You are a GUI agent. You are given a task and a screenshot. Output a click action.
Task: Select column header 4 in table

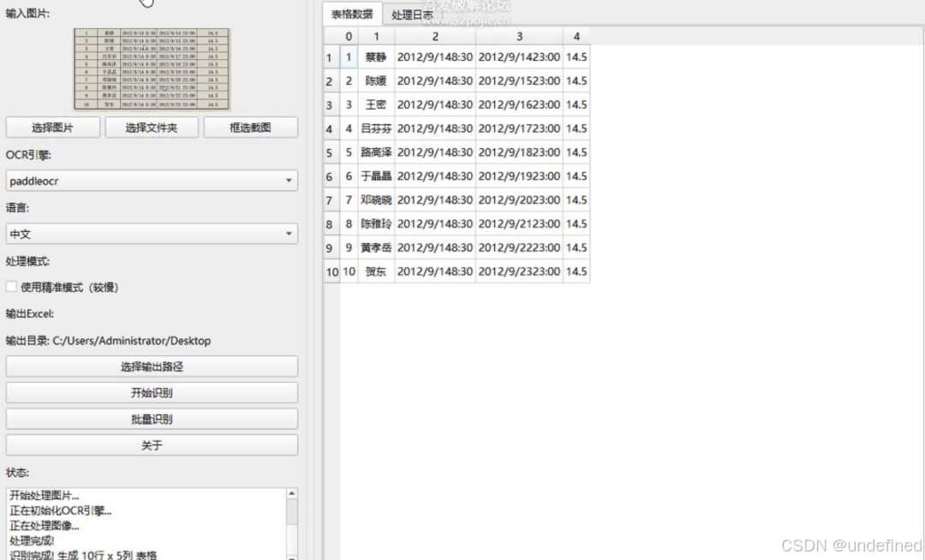[576, 37]
